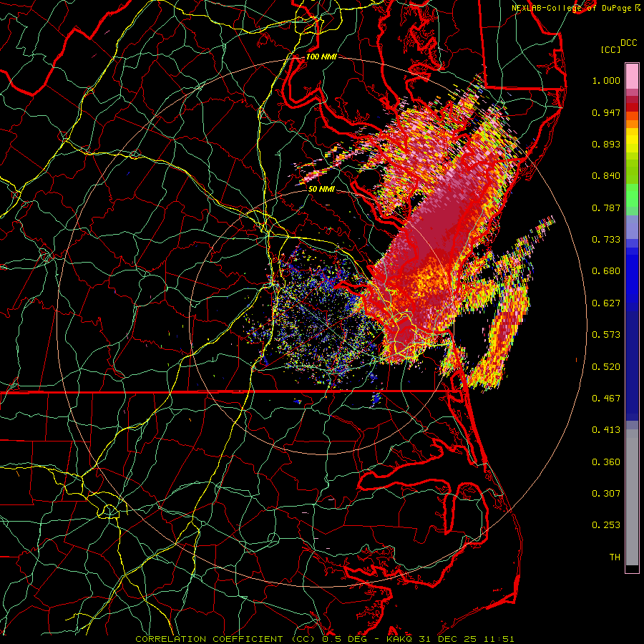Select the 0.733 legend value
The height and width of the screenshot is (644, 644).
(606, 240)
